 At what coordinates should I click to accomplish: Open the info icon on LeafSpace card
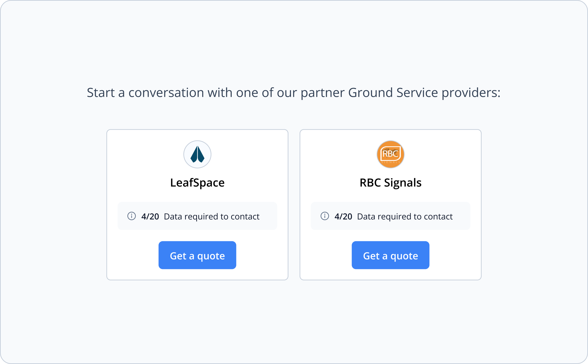(x=131, y=216)
